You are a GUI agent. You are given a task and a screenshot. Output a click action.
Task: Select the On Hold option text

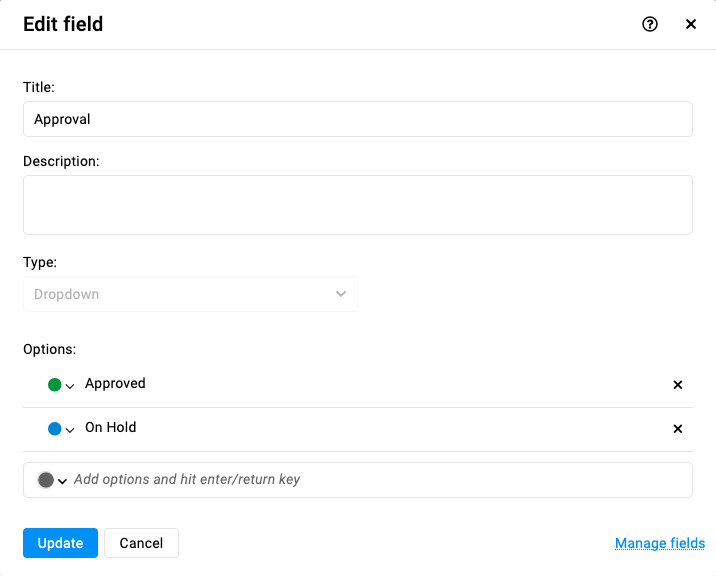pyautogui.click(x=111, y=427)
